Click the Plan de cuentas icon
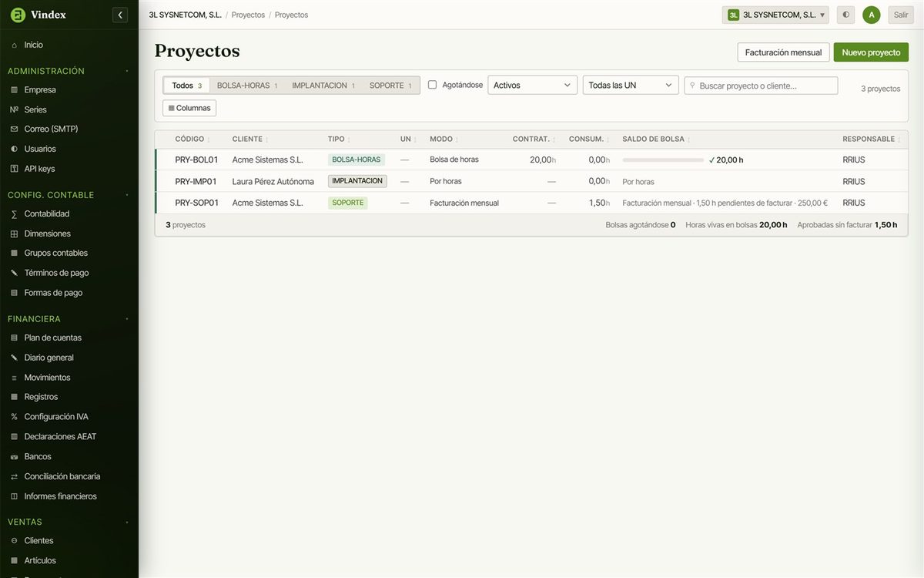The width and height of the screenshot is (924, 578). (x=14, y=338)
